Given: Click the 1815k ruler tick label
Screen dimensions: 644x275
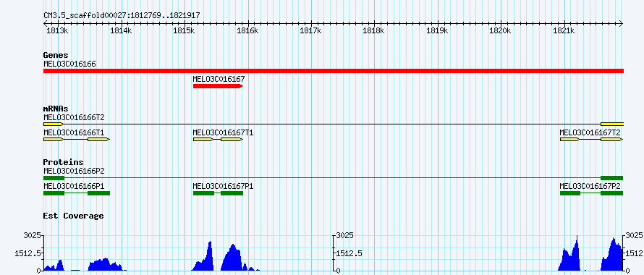Looking at the screenshot, I should 185,31.
